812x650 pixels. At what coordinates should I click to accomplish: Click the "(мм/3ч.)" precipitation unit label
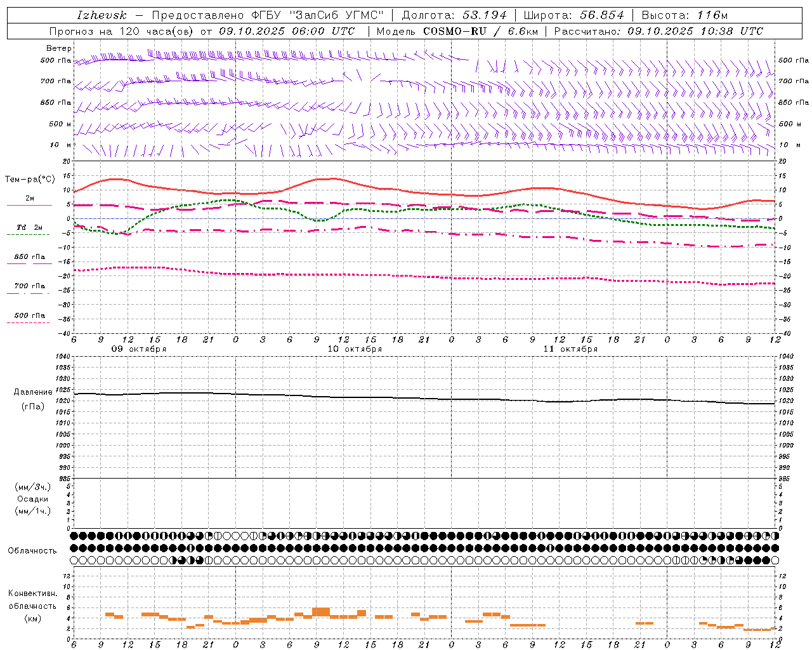click(x=33, y=487)
